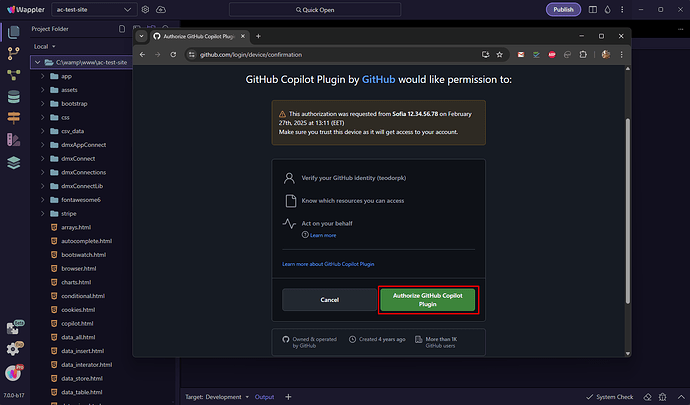Click the eraser clear icon in status bar

[647, 397]
